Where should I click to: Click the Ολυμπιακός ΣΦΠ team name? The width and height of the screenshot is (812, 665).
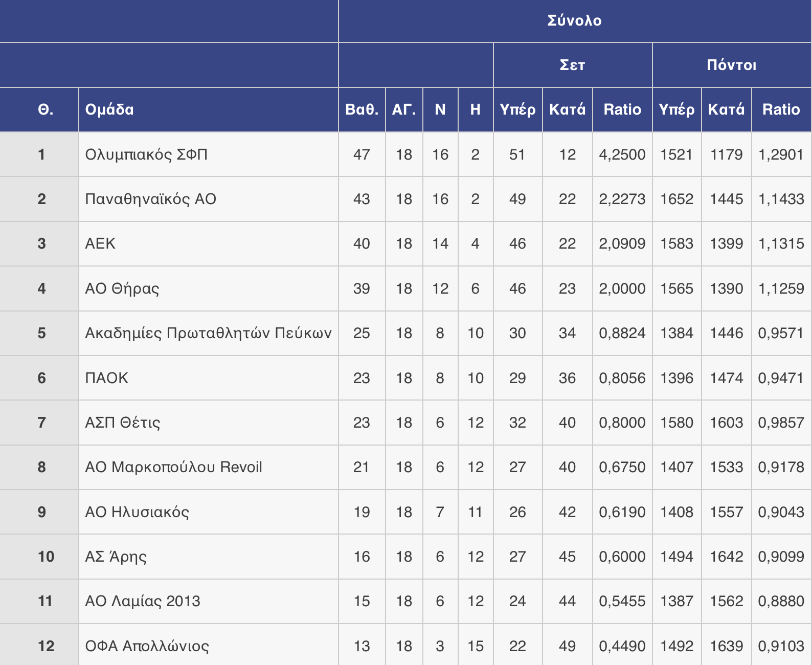[146, 154]
